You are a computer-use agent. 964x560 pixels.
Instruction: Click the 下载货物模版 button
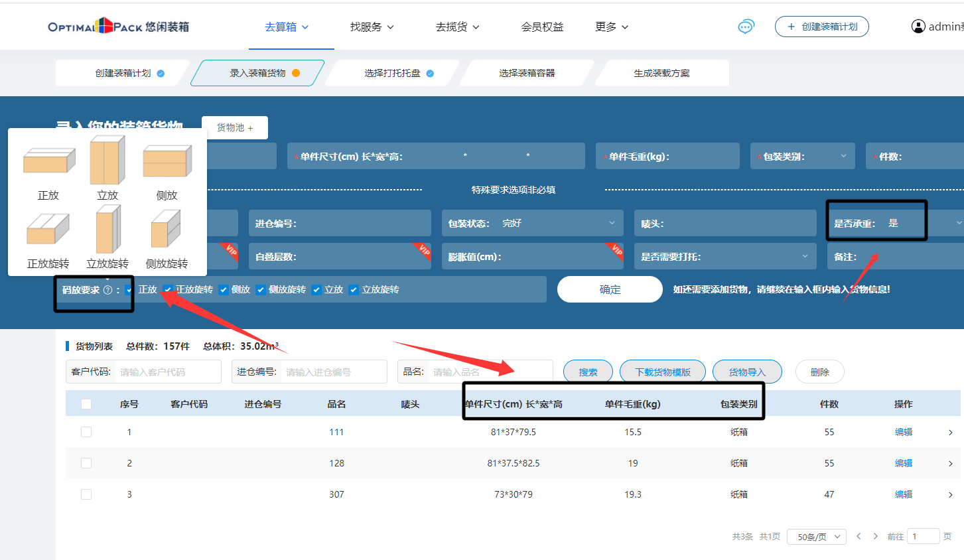[x=662, y=372]
